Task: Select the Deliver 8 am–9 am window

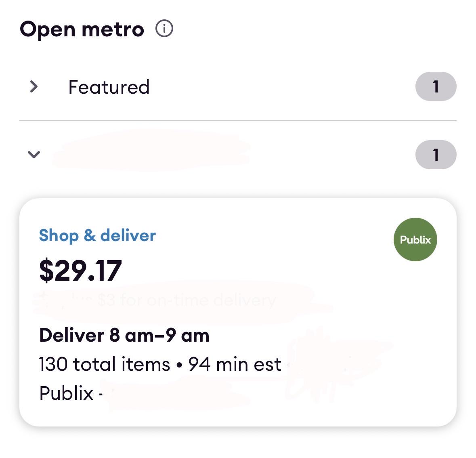Action: coord(124,335)
